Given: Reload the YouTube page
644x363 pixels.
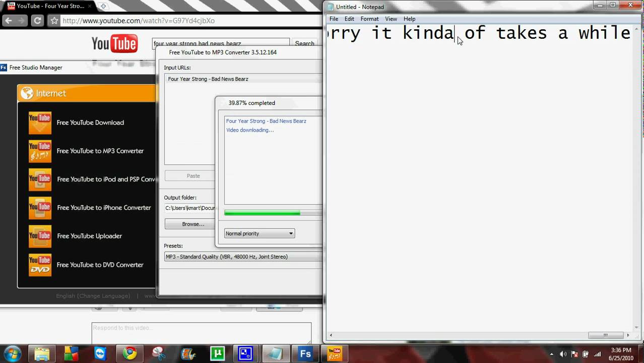Looking at the screenshot, I should coord(37,21).
